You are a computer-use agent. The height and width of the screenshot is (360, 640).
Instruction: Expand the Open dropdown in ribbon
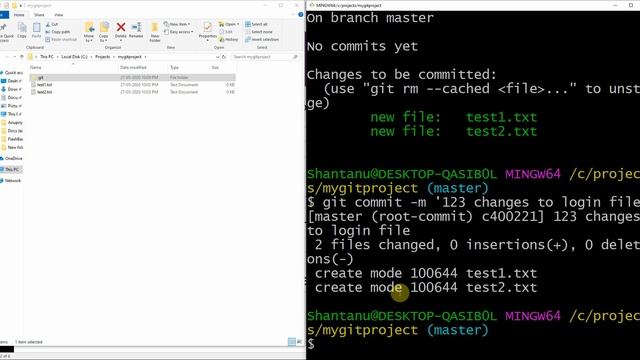point(229,24)
